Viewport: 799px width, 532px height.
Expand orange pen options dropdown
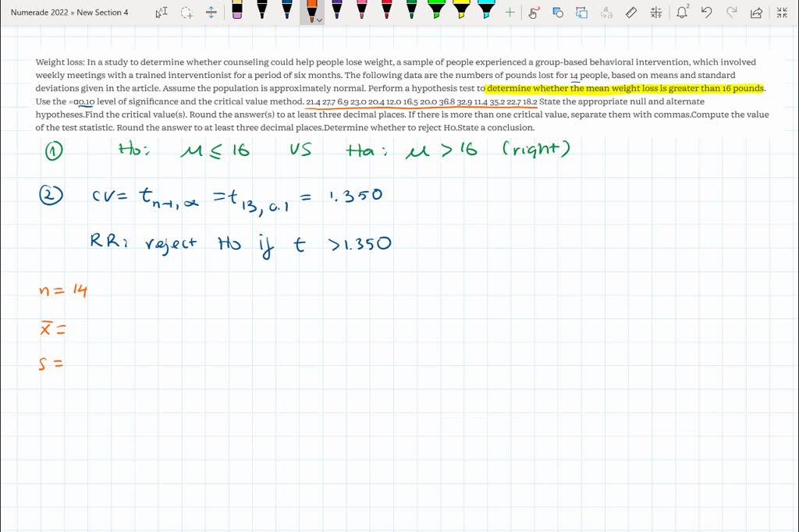pos(319,20)
